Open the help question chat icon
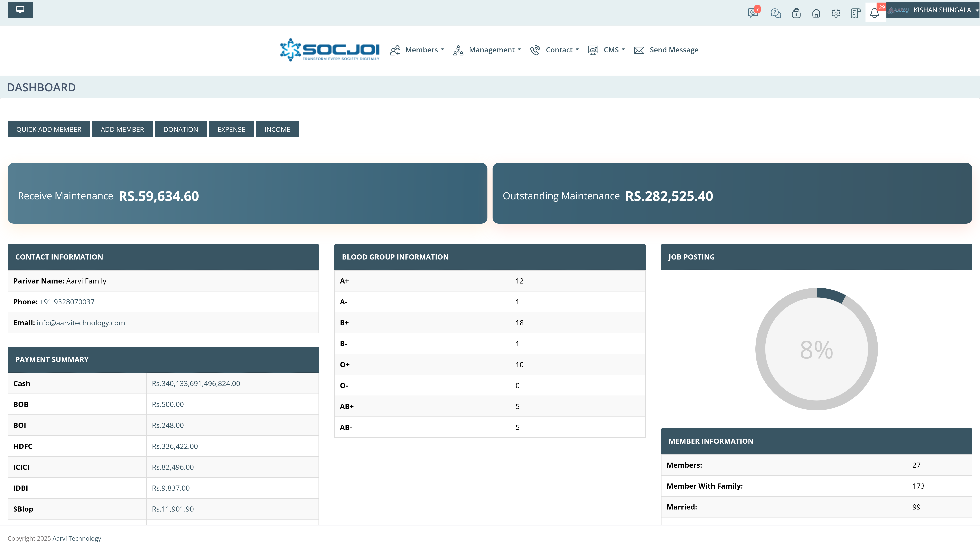 pos(776,13)
